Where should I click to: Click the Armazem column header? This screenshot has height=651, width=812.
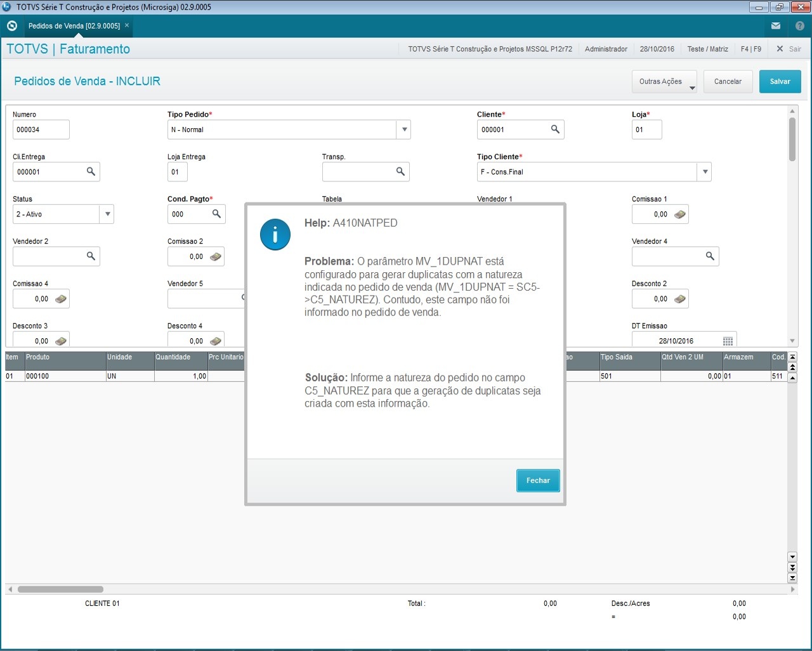tap(747, 361)
